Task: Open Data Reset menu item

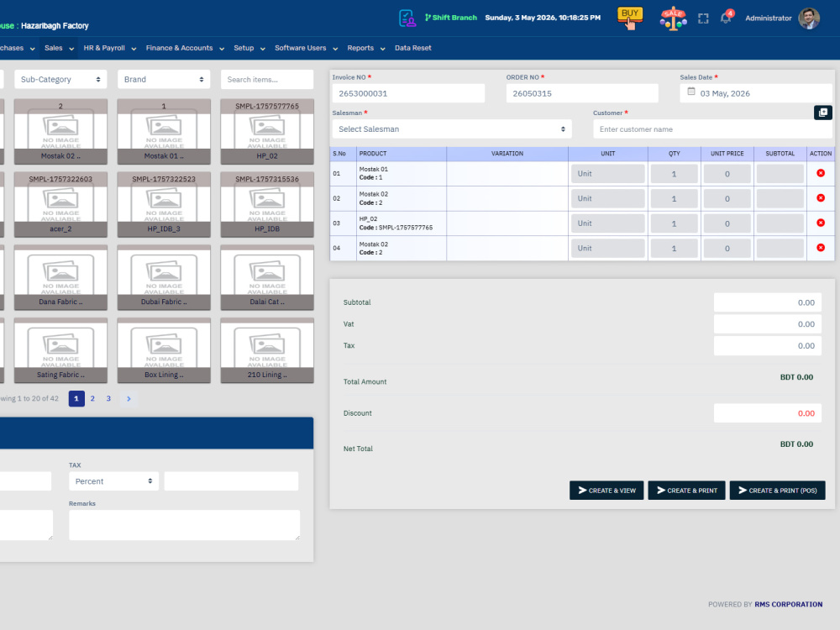Action: pyautogui.click(x=413, y=48)
